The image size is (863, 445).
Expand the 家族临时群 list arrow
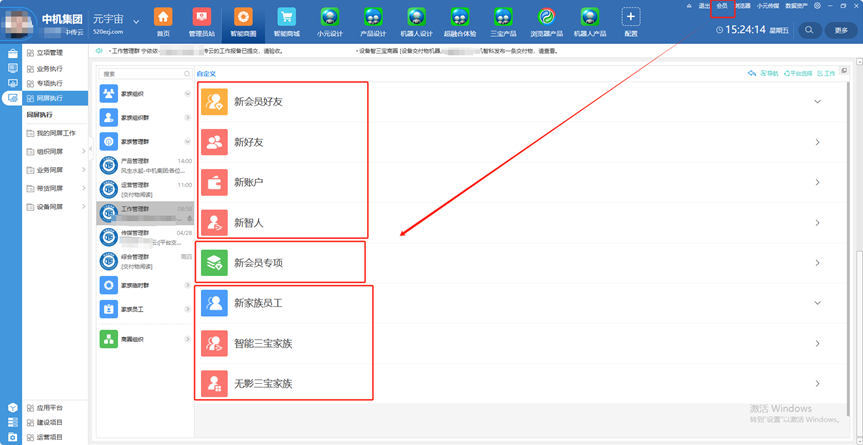pos(187,285)
